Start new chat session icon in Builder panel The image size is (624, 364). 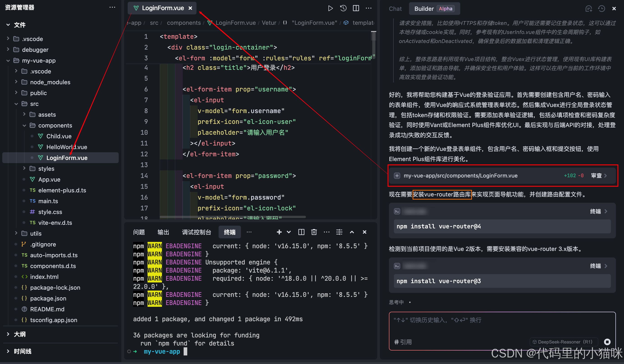(589, 9)
